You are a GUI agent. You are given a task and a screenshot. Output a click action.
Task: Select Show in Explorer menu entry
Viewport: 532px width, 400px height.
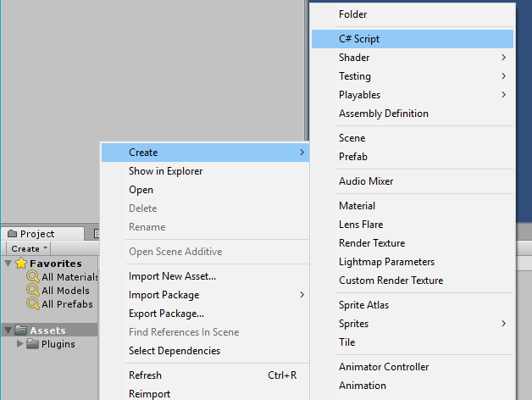165,171
